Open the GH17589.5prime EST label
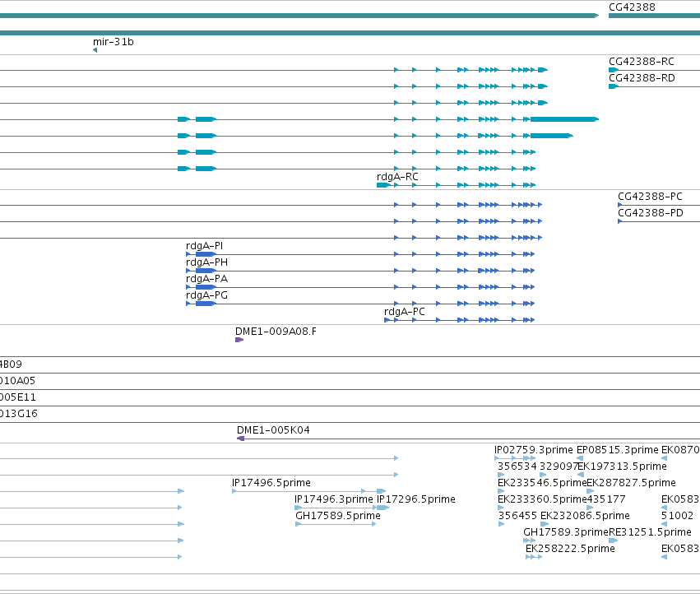Image resolution: width=700 pixels, height=594 pixels. tap(338, 516)
